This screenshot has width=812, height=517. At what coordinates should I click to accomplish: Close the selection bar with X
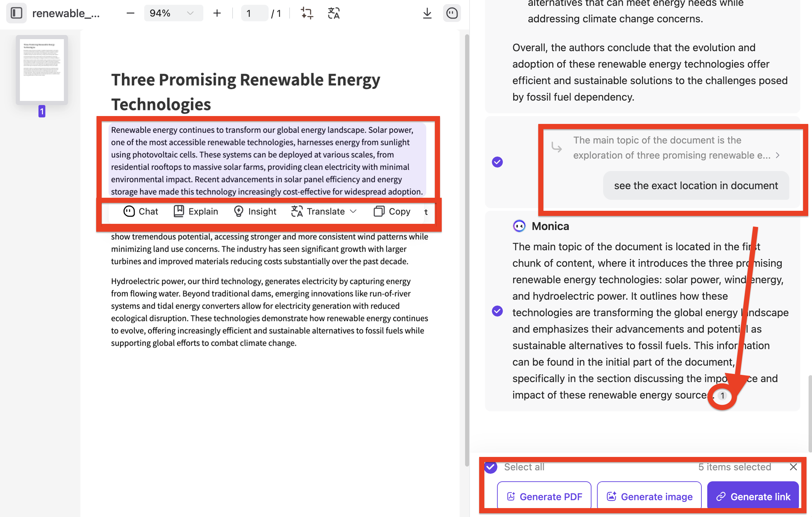pyautogui.click(x=793, y=467)
